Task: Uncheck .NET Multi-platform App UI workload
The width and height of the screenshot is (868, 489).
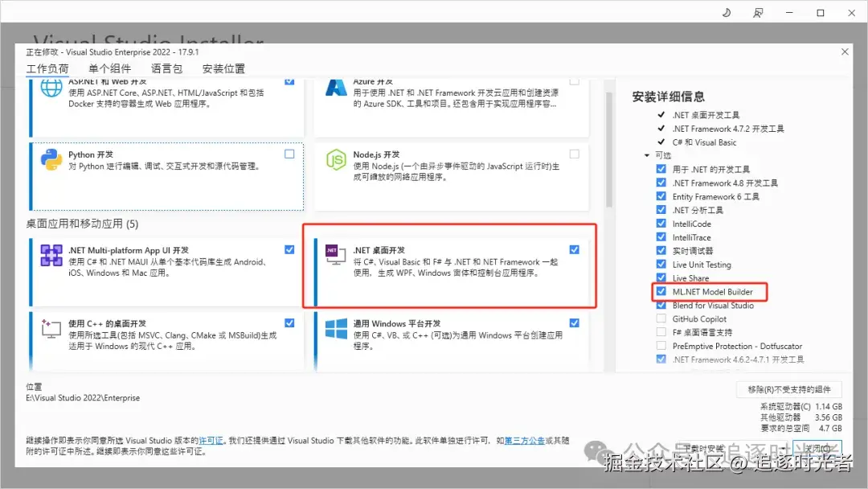Action: click(289, 250)
